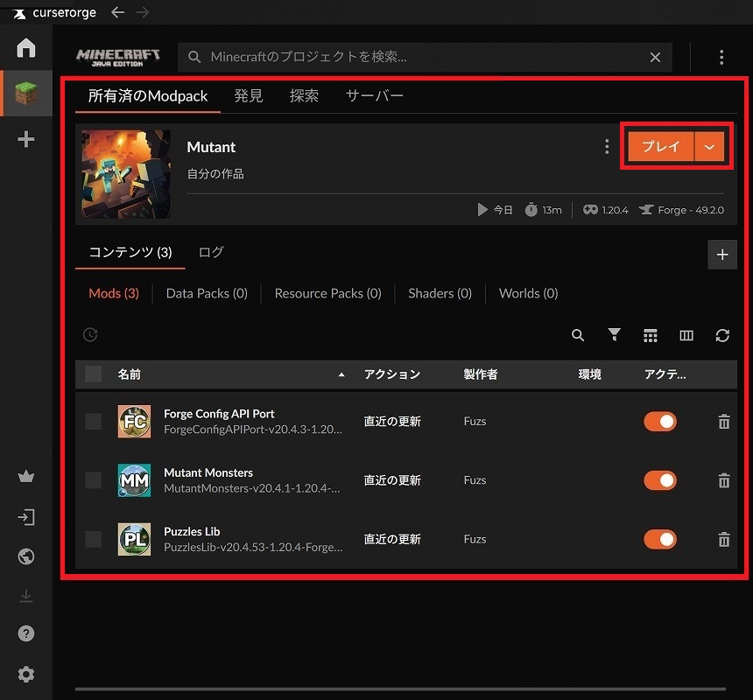Check the Mutant Monsters row checkbox
This screenshot has width=753, height=700.
(x=94, y=480)
